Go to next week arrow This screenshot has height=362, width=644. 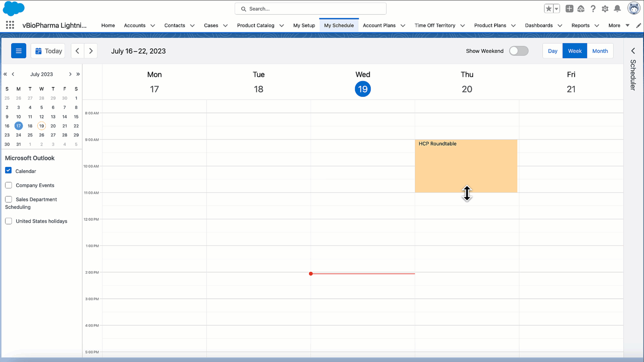click(91, 51)
